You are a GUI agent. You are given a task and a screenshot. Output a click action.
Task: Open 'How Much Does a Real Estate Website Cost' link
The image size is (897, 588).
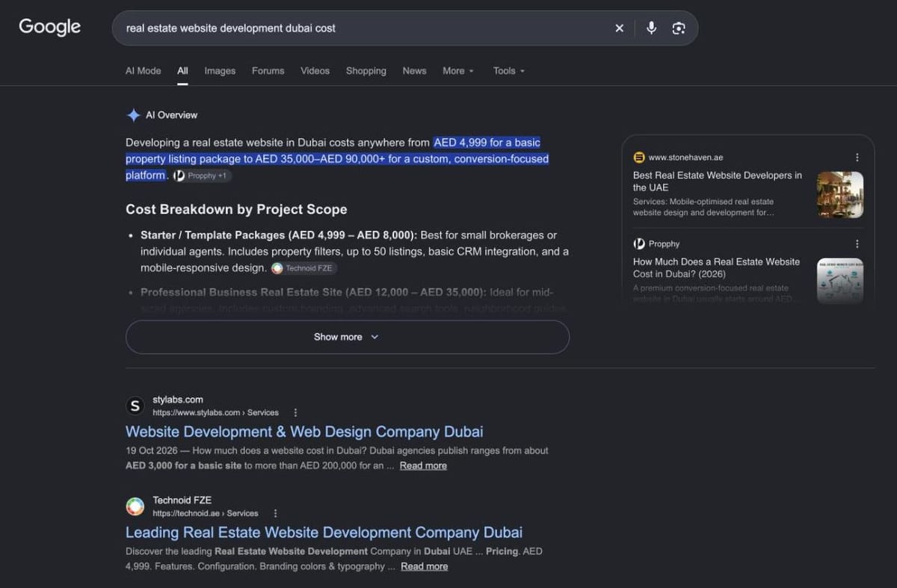pos(716,267)
